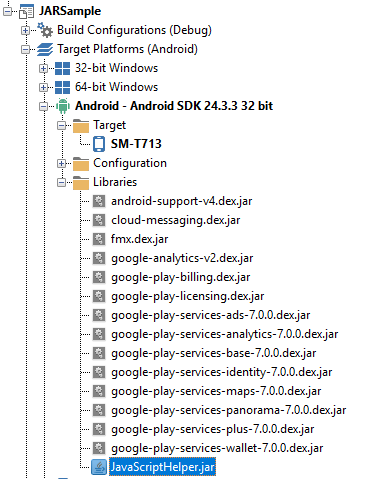The height and width of the screenshot is (479, 367).
Task: Click the Build Configurations gear icon
Action: coord(45,30)
